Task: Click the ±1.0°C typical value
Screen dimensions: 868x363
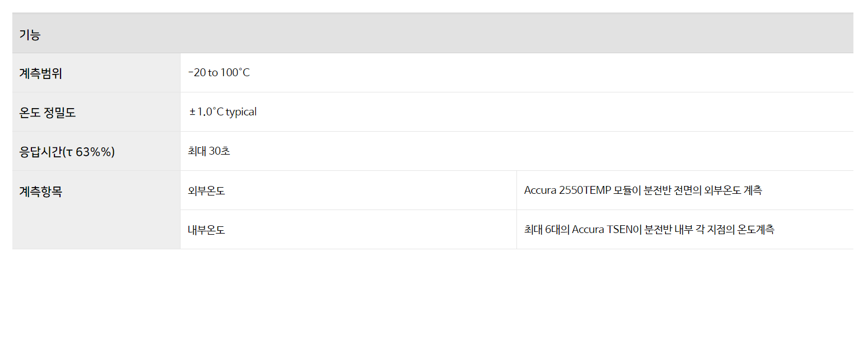Action: (223, 112)
